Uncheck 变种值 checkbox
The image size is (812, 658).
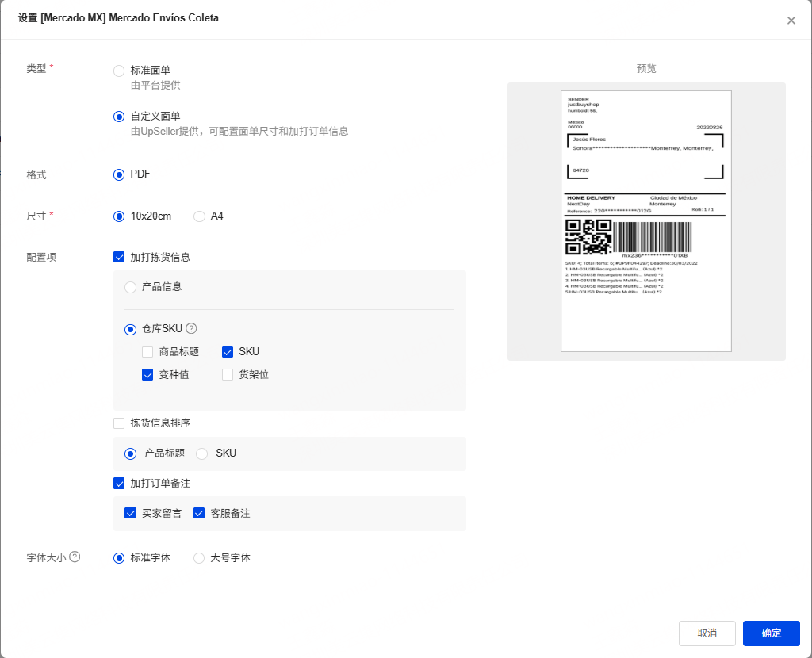click(x=147, y=375)
